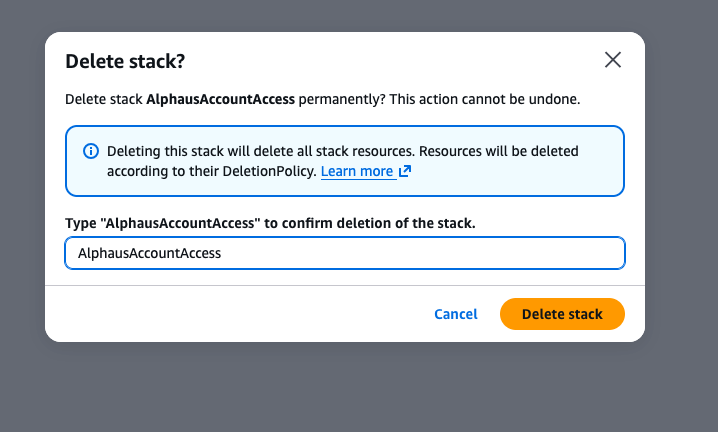718x432 pixels.
Task: Close the Delete stack dialog
Action: (x=613, y=60)
